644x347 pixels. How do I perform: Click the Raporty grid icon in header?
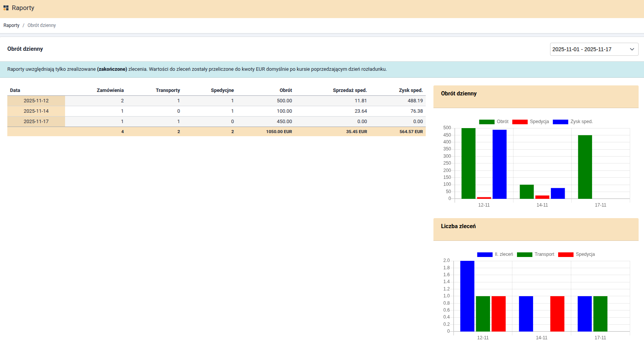6,8
